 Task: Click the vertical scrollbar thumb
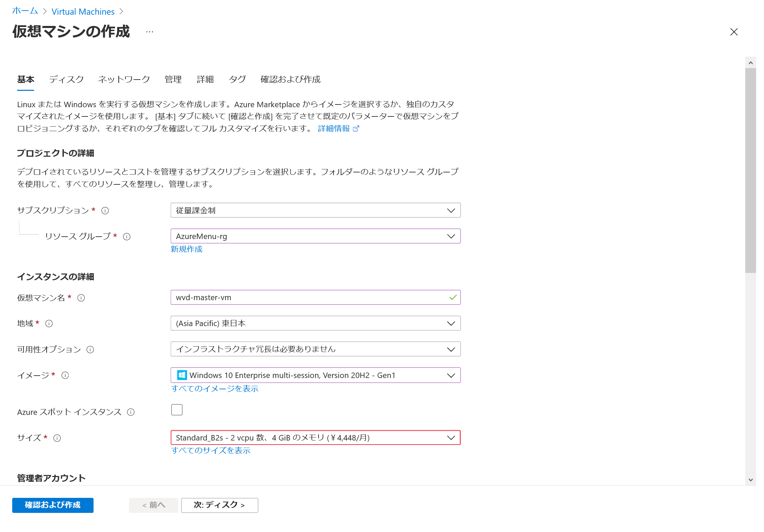pos(750,170)
